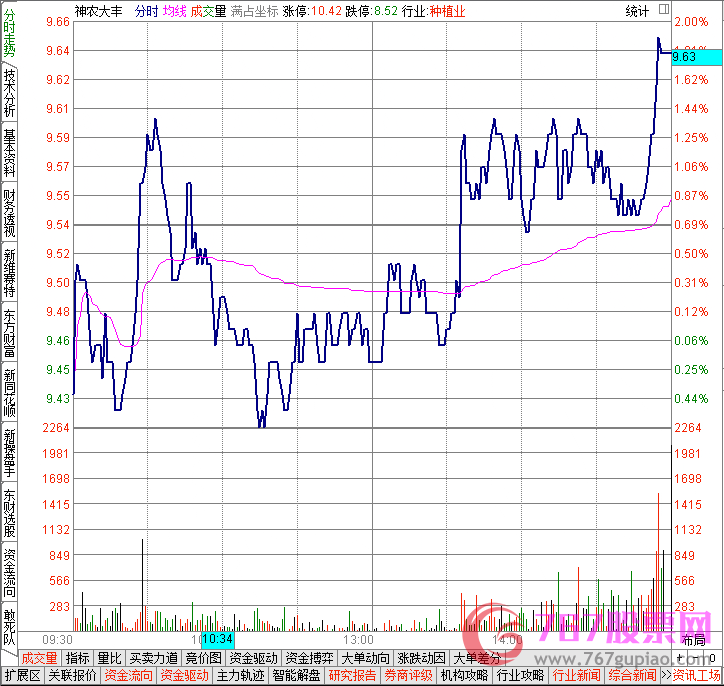
Task: Click the 种植业 industry link
Action: pyautogui.click(x=447, y=11)
